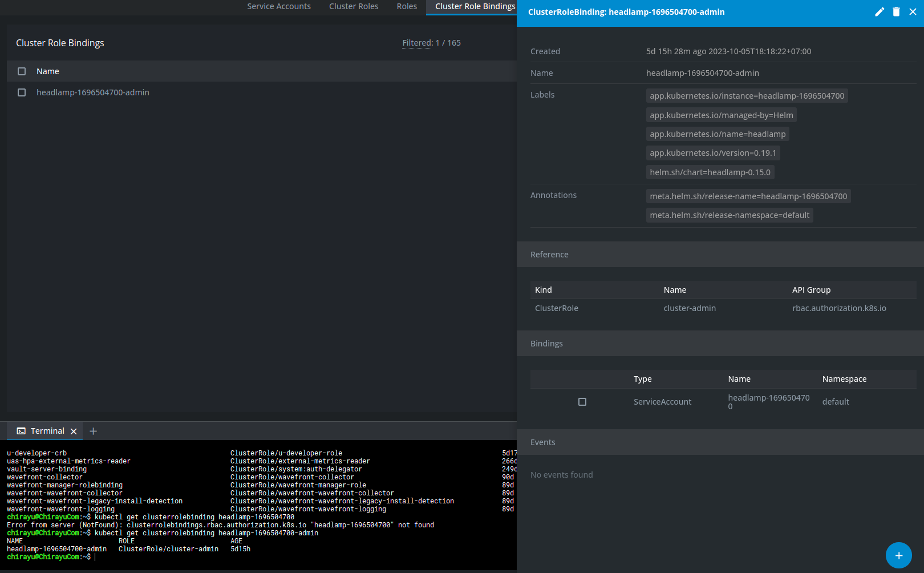Check the ServiceAccount binding checkbox
924x573 pixels.
pyautogui.click(x=582, y=401)
